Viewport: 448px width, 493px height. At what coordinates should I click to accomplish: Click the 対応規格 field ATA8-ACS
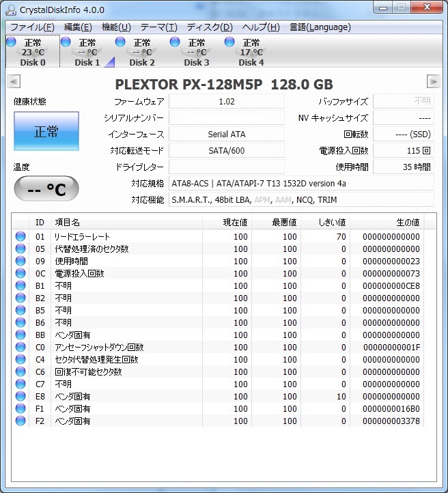pos(301,183)
